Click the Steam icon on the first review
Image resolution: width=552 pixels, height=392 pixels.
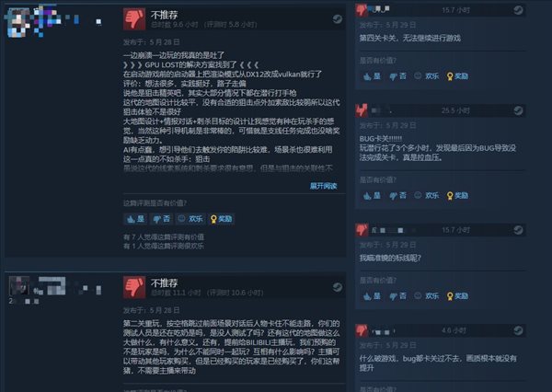pos(337,19)
